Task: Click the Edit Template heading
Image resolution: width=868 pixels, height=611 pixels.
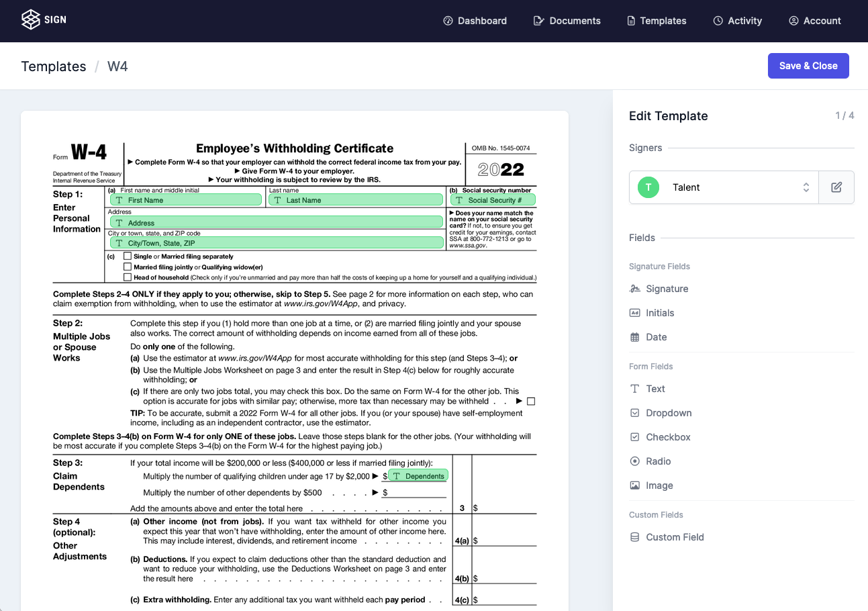Action: coord(669,116)
